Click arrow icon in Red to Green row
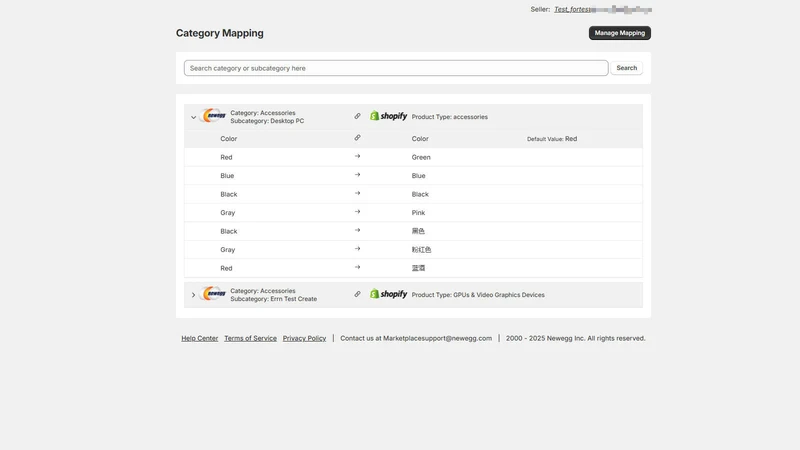This screenshot has height=450, width=800. (x=357, y=157)
